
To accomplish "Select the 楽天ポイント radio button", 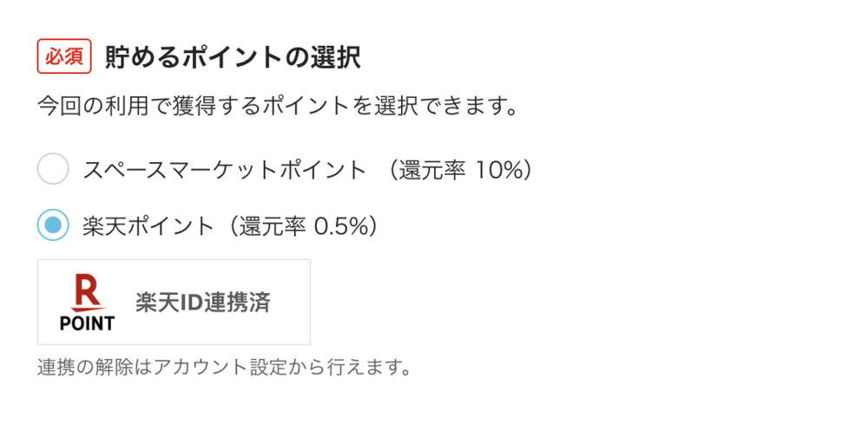I will coord(53,225).
